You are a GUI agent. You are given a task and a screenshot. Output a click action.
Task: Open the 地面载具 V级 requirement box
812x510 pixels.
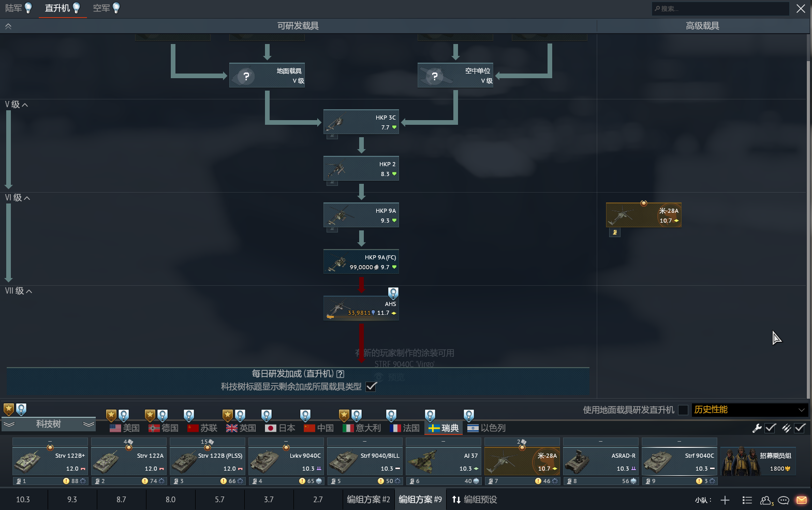coord(267,76)
